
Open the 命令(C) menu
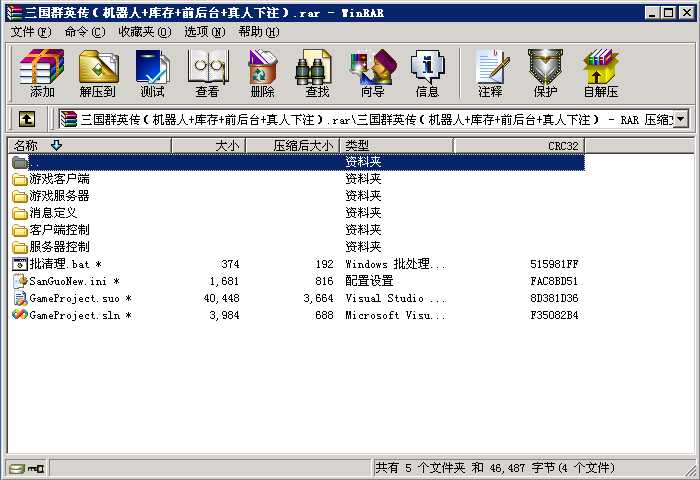point(85,32)
